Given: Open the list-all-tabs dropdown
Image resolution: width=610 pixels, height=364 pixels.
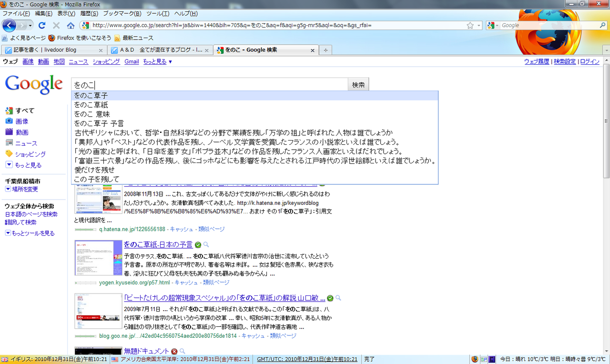Looking at the screenshot, I should [x=606, y=50].
